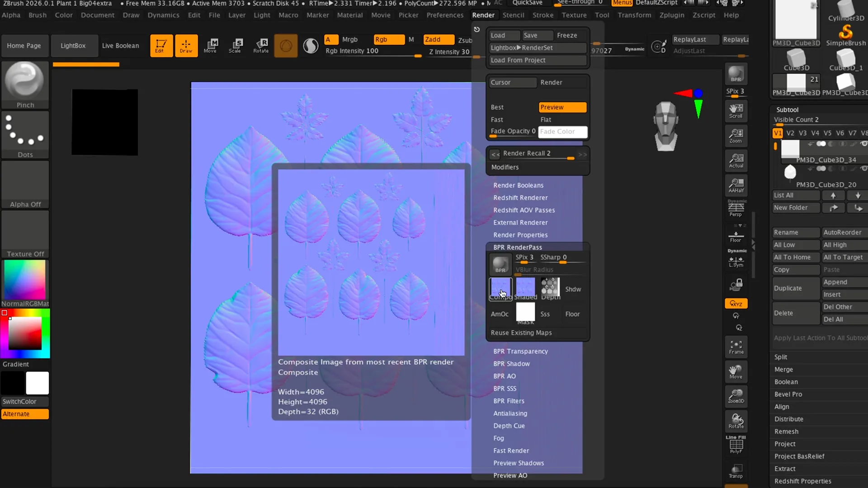Toggle the orange Xyz rotation button
This screenshot has height=488, width=868.
[736, 304]
